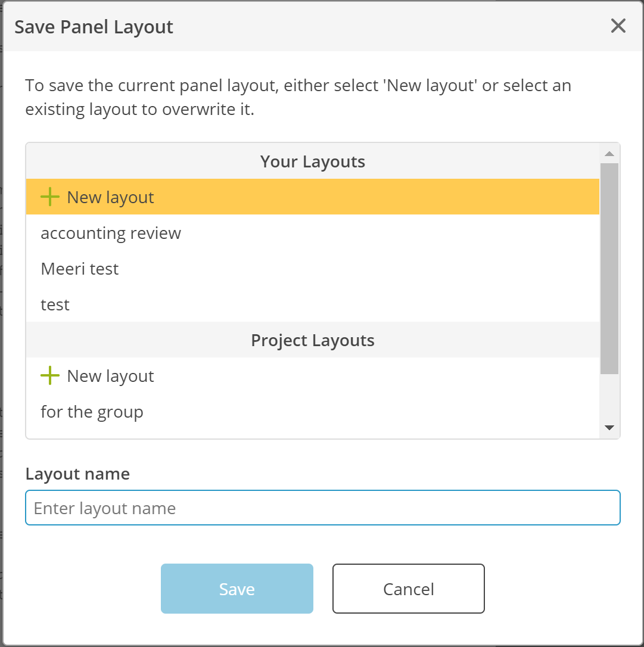The height and width of the screenshot is (647, 644).
Task: Select New layout text in Project Layouts
Action: point(111,376)
